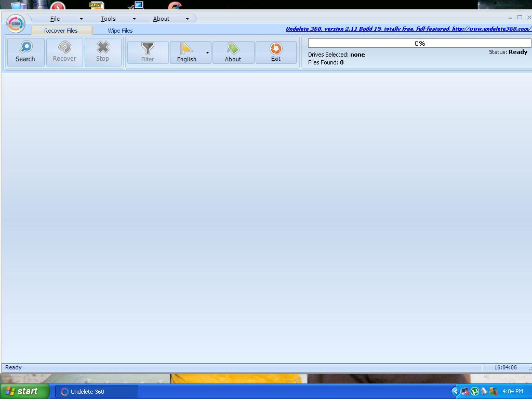The image size is (532, 399).
Task: Expand the language dropdown arrow beside English
Action: pyautogui.click(x=207, y=52)
